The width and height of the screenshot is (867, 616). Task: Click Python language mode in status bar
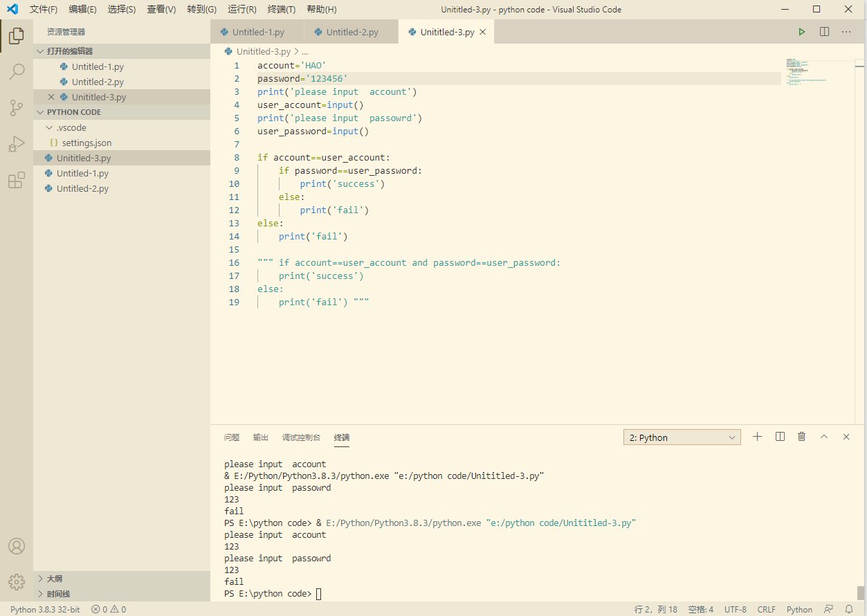pyautogui.click(x=799, y=609)
